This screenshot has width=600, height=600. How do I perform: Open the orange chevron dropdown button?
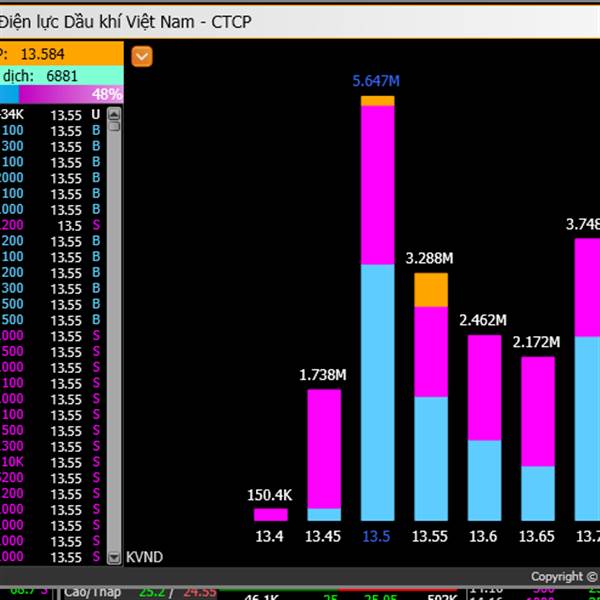point(142,57)
